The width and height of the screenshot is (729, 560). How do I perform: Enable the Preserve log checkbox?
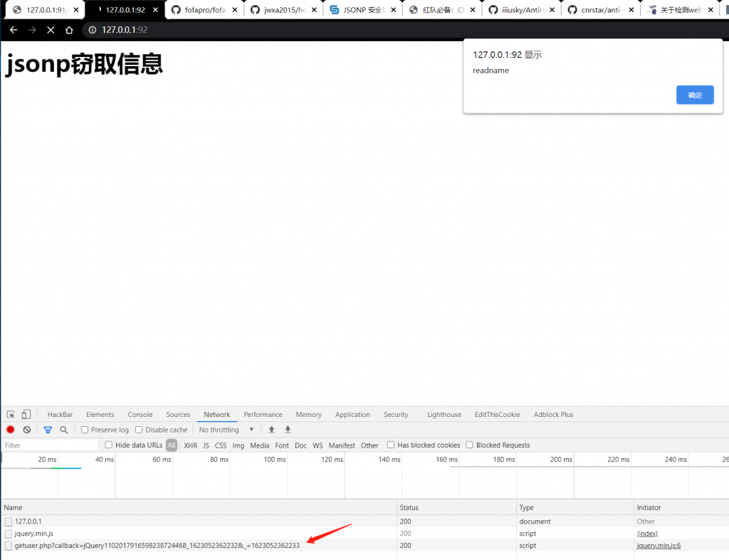(85, 430)
